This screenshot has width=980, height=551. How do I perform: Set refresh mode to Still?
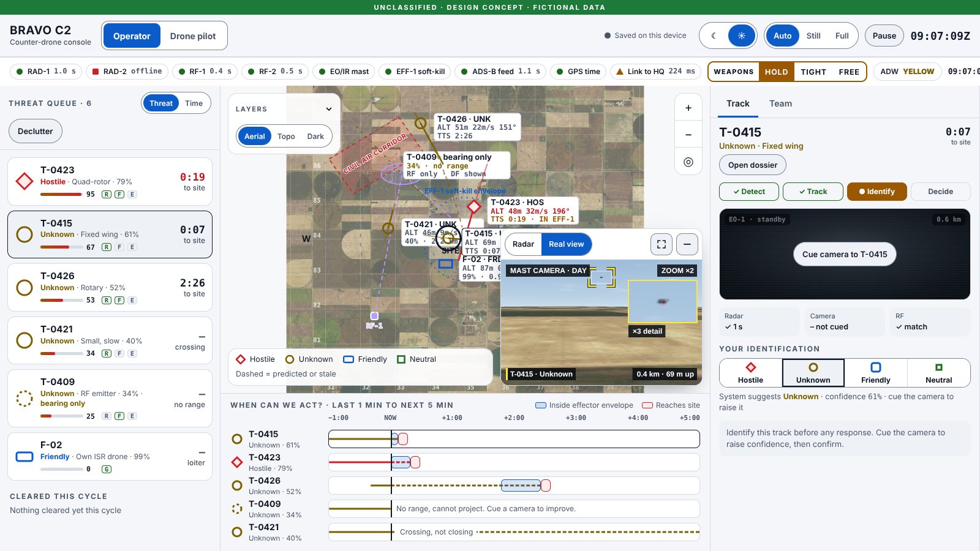coord(813,36)
